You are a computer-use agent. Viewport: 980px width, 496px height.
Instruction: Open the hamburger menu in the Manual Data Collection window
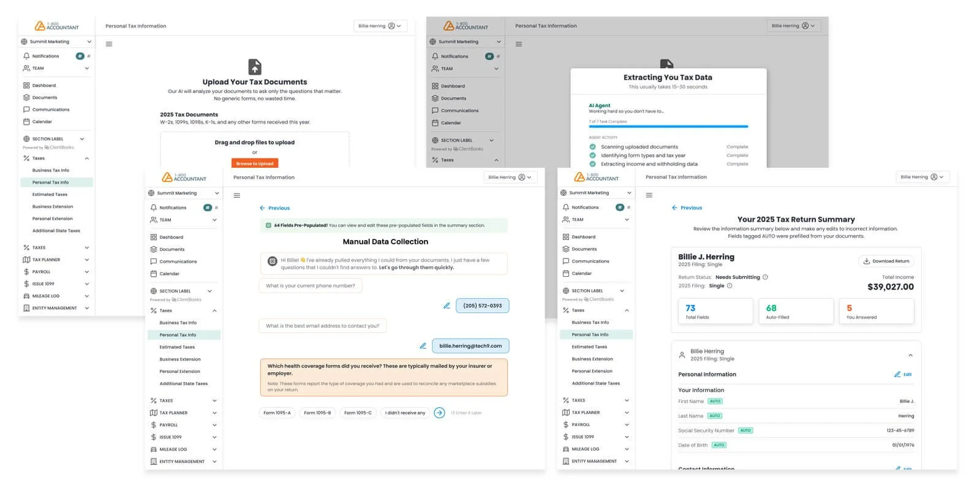237,195
